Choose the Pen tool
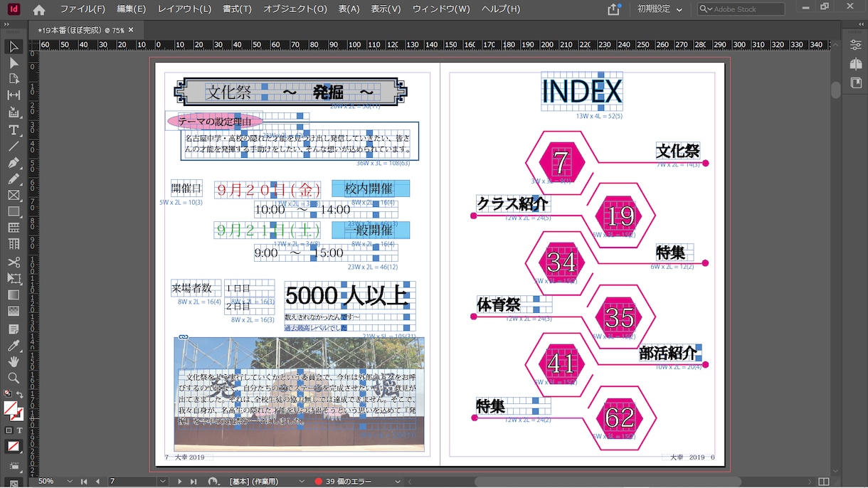The image size is (868, 488). tap(14, 163)
